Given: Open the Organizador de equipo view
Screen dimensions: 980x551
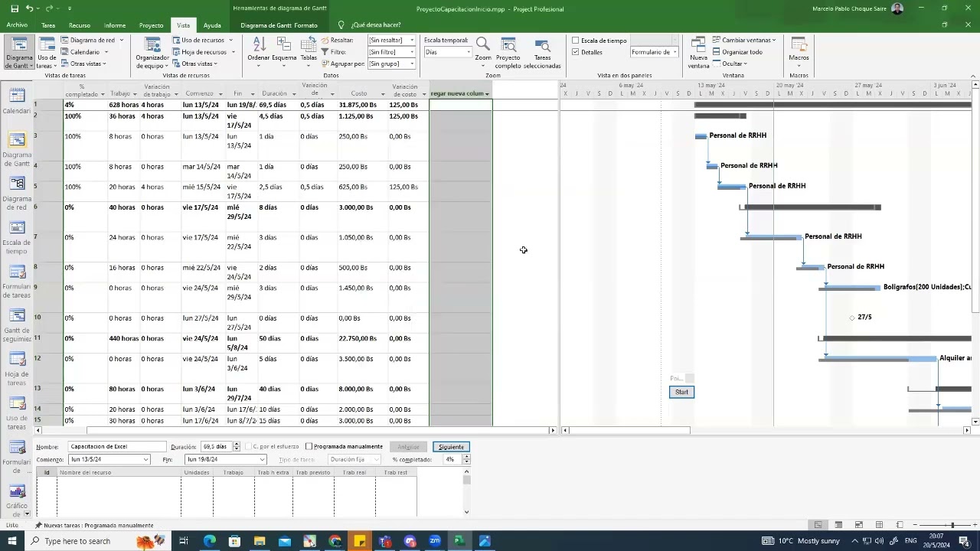Looking at the screenshot, I should coord(152,53).
